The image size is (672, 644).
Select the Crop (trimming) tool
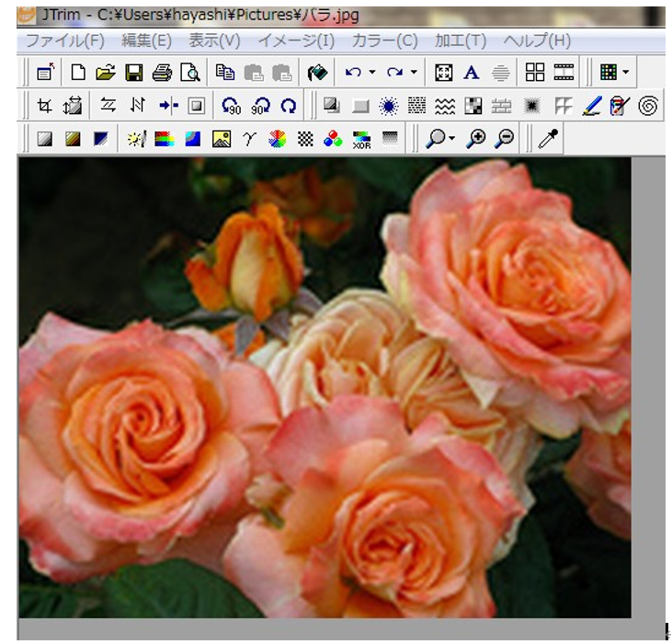pyautogui.click(x=44, y=106)
